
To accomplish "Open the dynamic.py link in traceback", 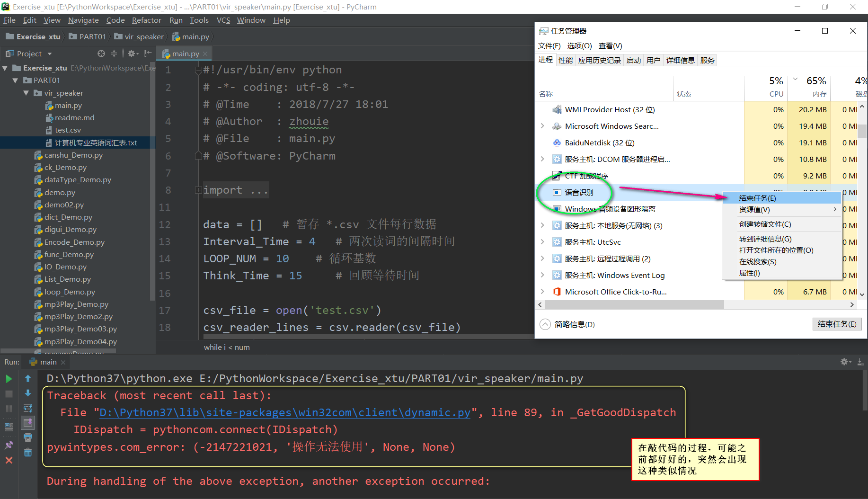I will coord(285,412).
